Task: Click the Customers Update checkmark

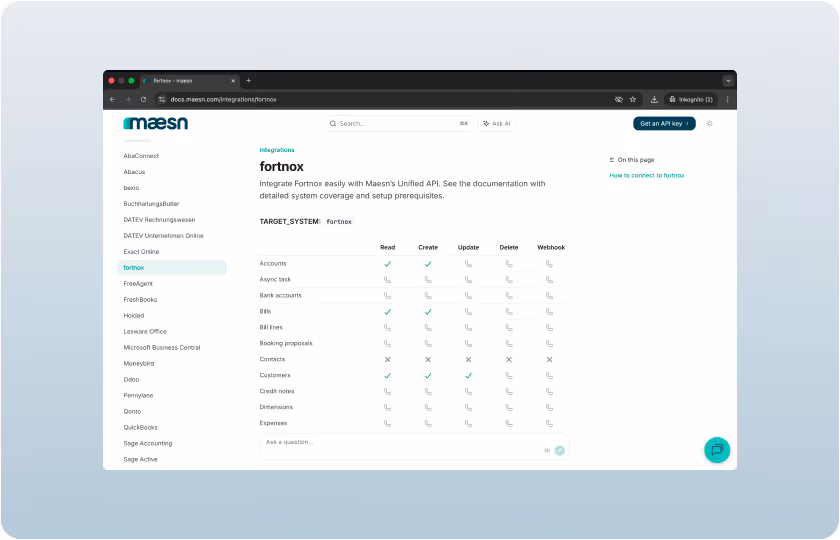Action: click(x=468, y=376)
